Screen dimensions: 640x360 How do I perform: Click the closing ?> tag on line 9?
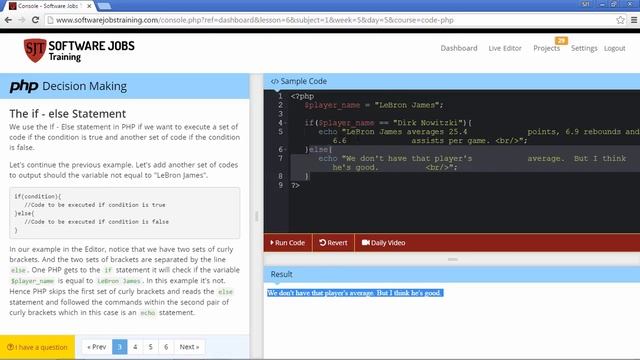[x=295, y=185]
